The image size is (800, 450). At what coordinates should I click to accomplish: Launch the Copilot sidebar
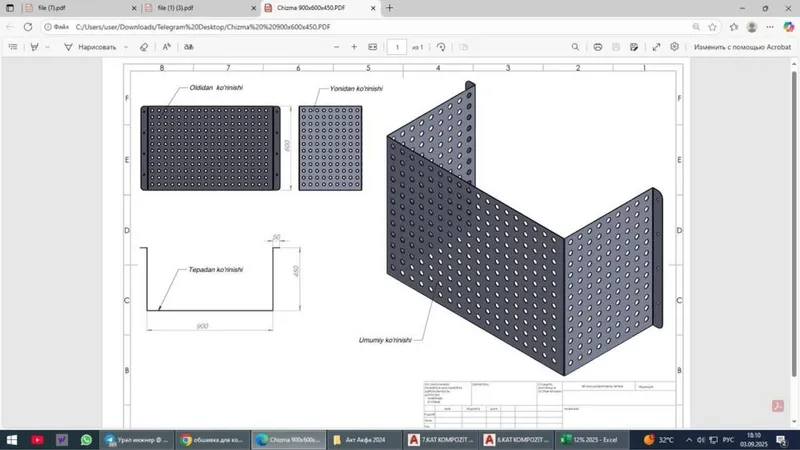tap(789, 27)
